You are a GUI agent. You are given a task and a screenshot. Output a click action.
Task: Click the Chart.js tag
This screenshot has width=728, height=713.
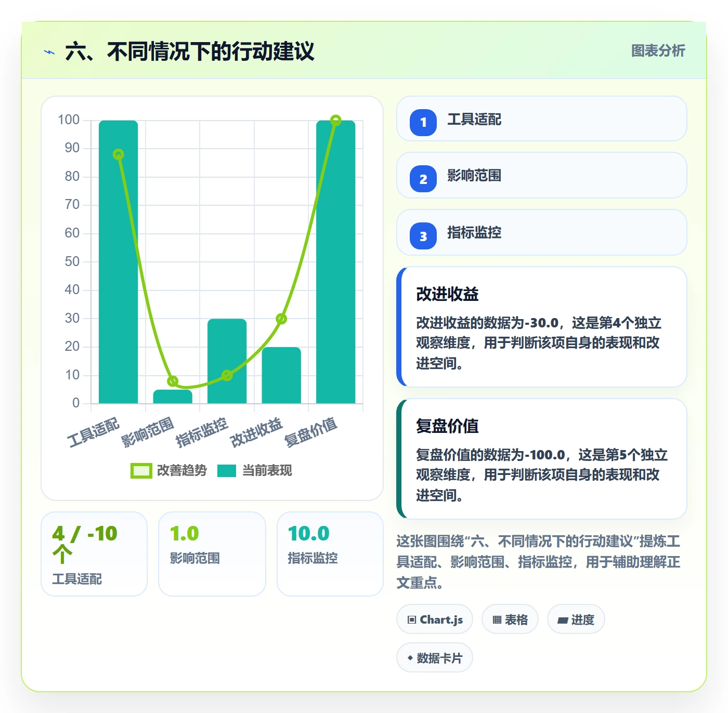pos(435,619)
